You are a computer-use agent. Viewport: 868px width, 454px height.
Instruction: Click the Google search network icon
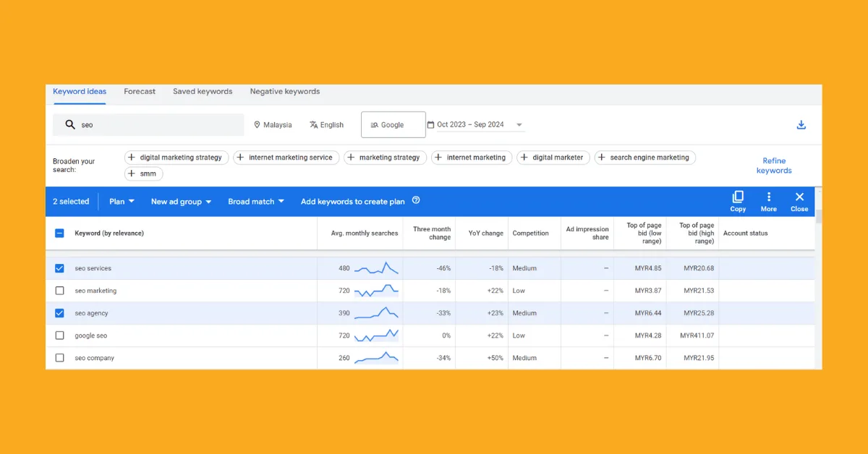pos(374,125)
